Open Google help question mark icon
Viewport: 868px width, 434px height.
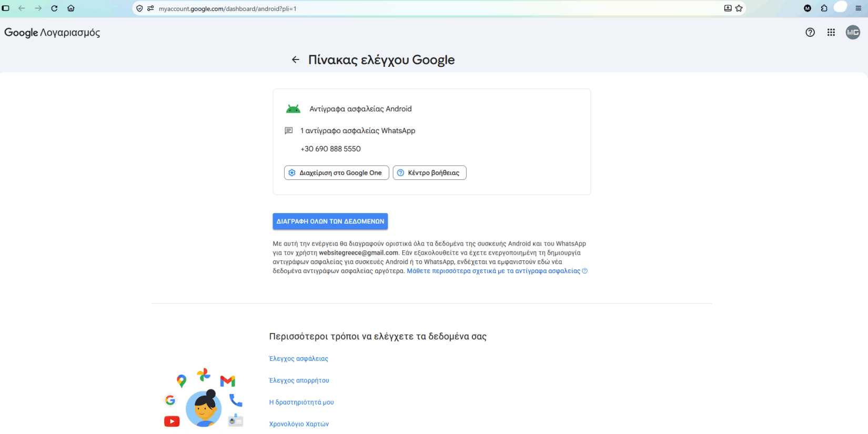click(x=810, y=33)
